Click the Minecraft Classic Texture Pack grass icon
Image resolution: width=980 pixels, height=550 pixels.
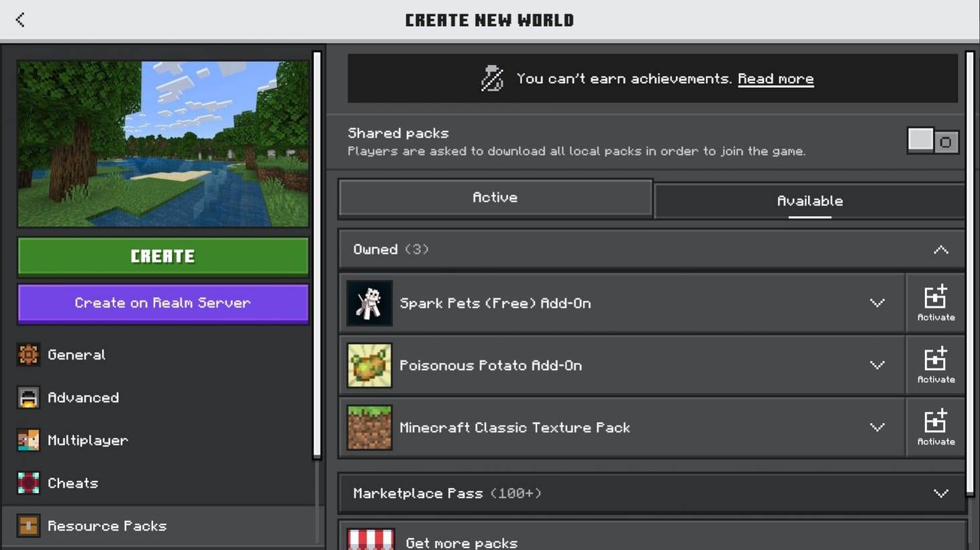click(369, 427)
